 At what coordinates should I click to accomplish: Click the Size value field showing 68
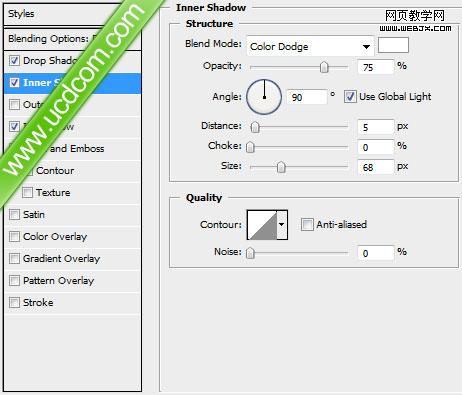pos(376,167)
